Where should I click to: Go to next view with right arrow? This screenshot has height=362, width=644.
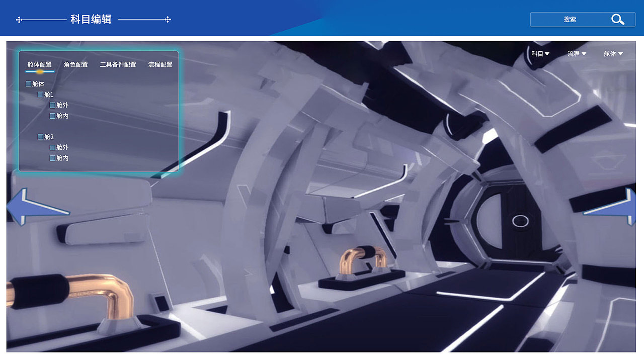609,206
